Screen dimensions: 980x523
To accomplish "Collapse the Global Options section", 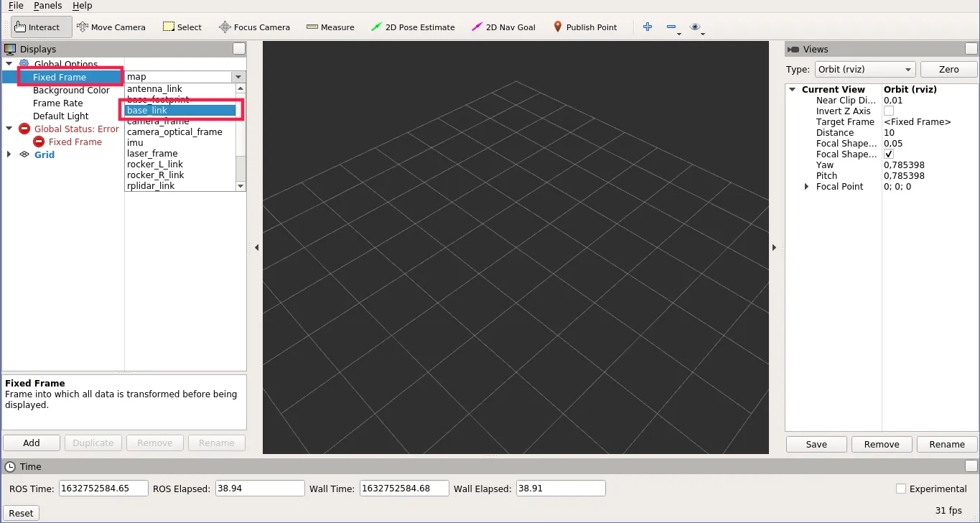I will click(9, 63).
